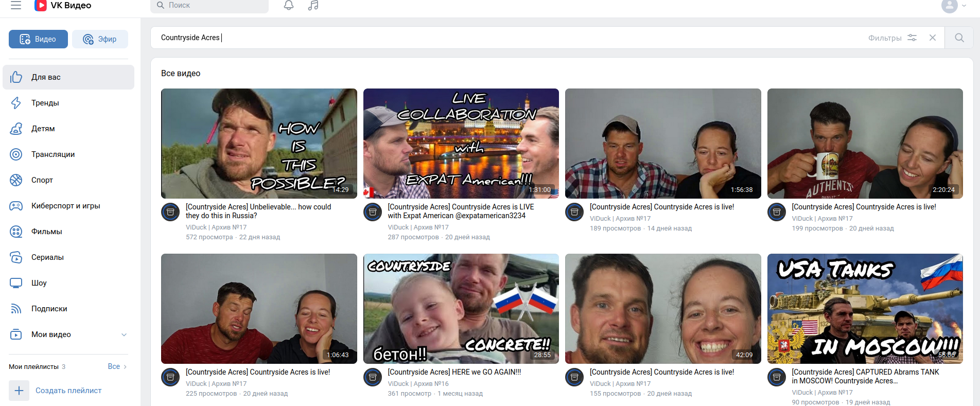The height and width of the screenshot is (406, 980).
Task: Show all playlists via Все link
Action: tap(117, 366)
